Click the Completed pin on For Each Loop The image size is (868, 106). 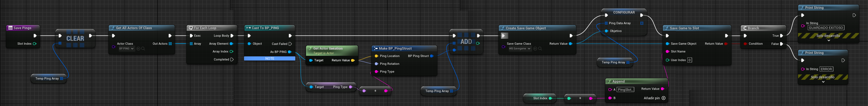click(232, 60)
